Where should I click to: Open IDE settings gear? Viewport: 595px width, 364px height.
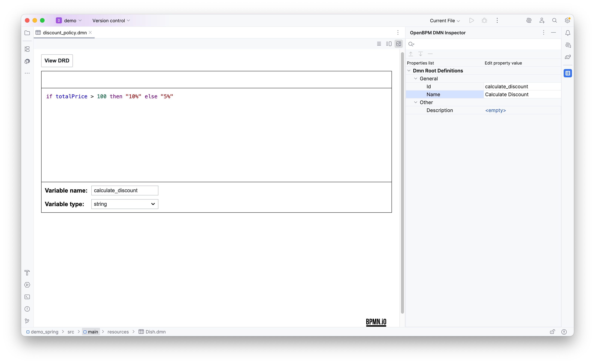tap(567, 21)
